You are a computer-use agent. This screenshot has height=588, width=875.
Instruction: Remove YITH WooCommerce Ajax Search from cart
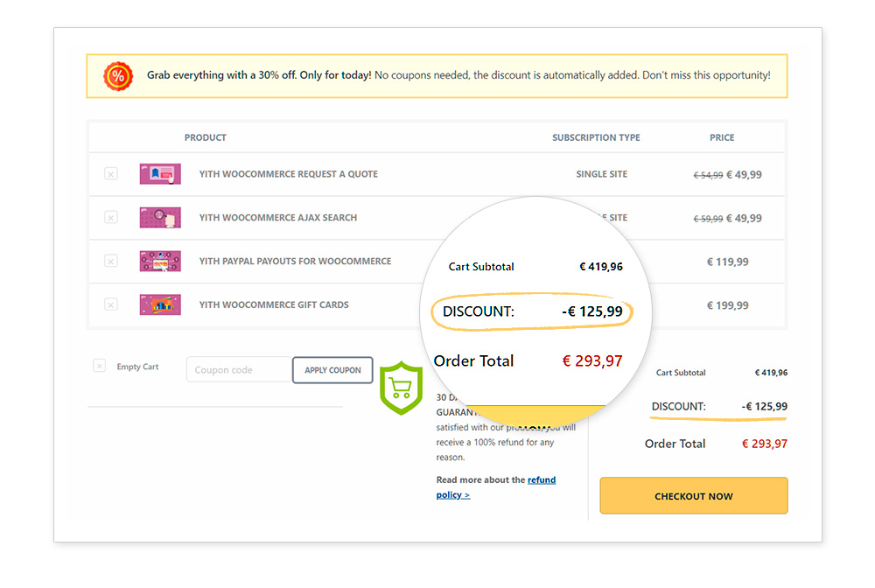pos(111,218)
